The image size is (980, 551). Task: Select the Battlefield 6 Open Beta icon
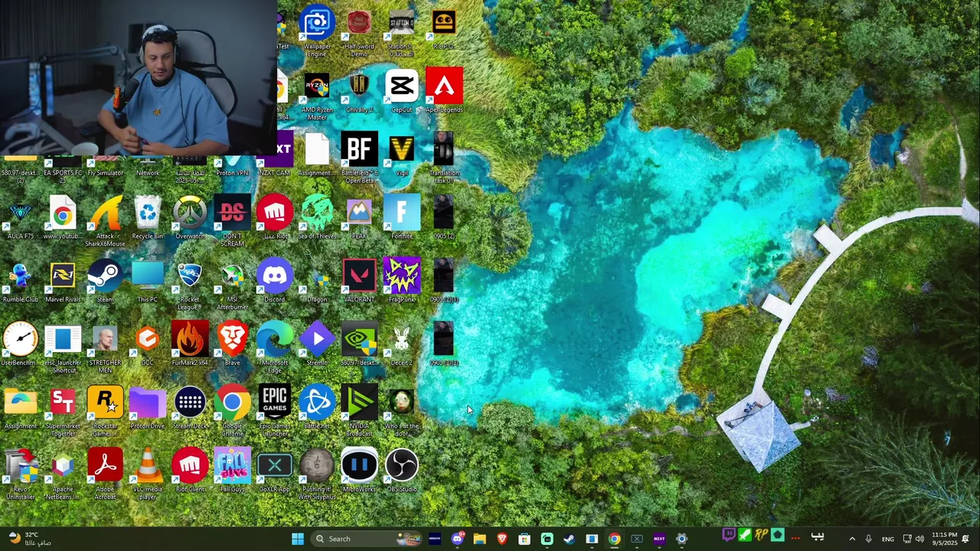[359, 157]
